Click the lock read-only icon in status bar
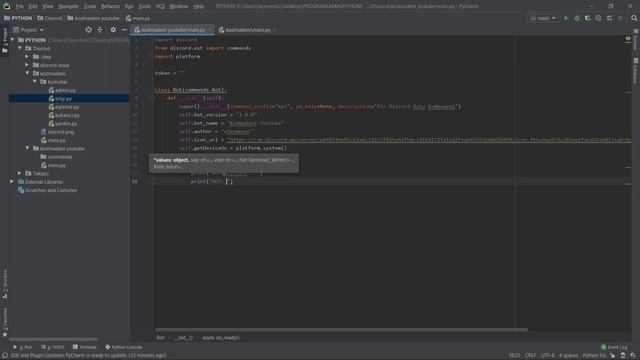Screen dimensions: 640x360 pyautogui.click(x=612, y=356)
